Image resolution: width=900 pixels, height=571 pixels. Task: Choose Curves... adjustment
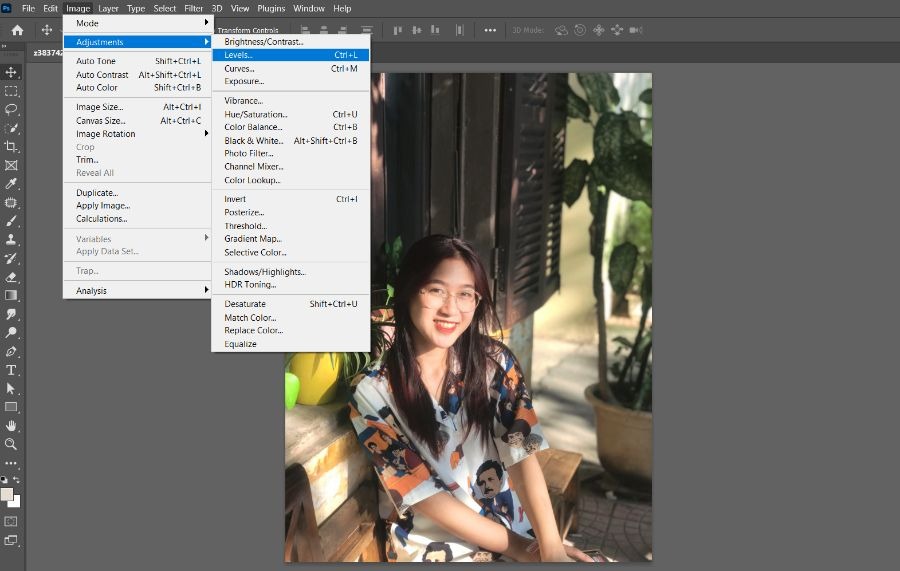tap(291, 68)
